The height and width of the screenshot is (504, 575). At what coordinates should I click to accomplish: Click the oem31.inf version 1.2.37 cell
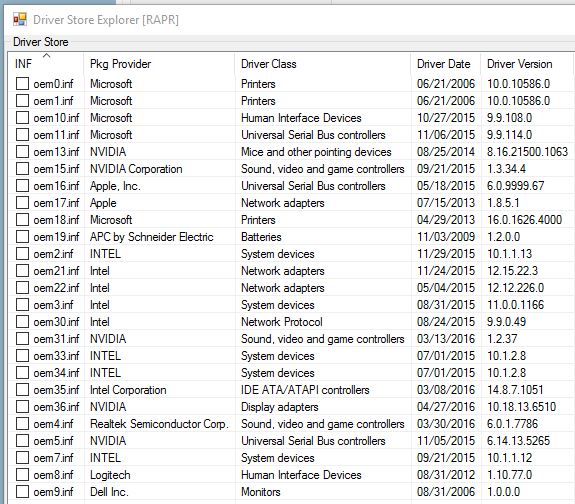point(502,339)
